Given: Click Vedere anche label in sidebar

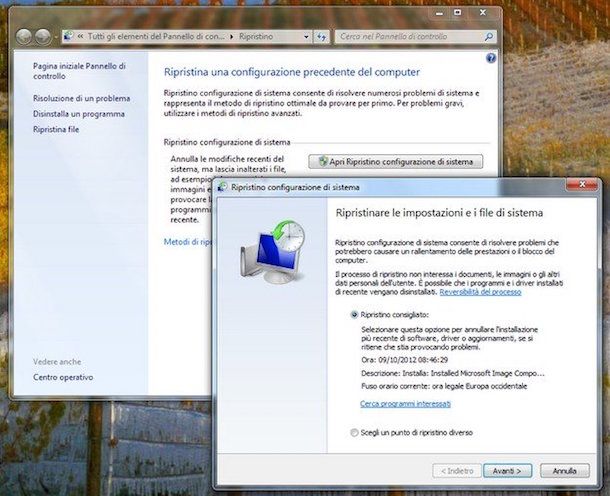Looking at the screenshot, I should coord(57,361).
